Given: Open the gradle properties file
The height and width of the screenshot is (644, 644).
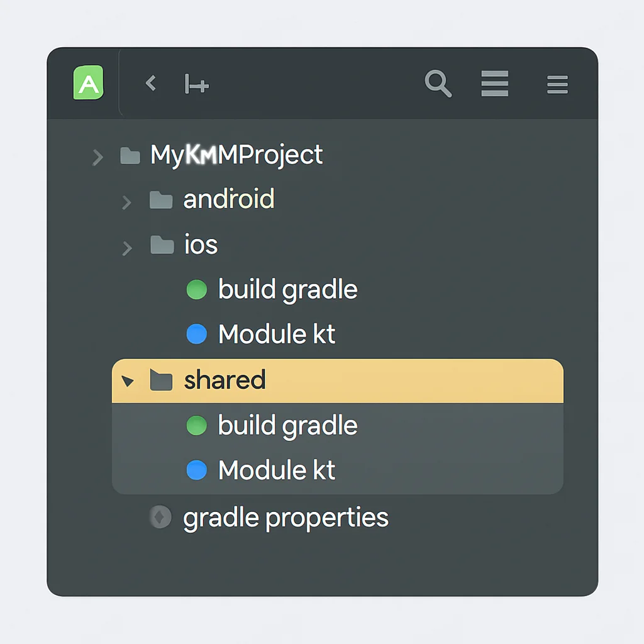Looking at the screenshot, I should click(286, 518).
